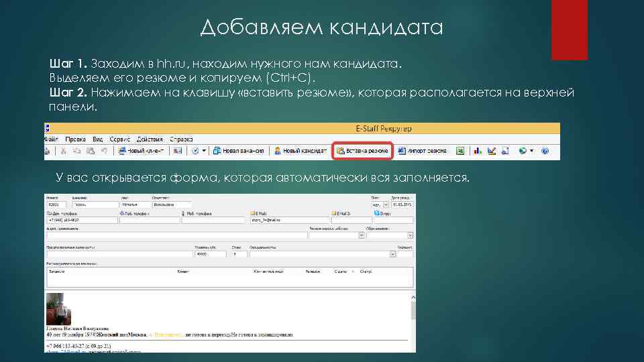Screen dimensions: 644x362
Task: Click the envelope icon next to E-Mail 2
Action: [x=334, y=213]
